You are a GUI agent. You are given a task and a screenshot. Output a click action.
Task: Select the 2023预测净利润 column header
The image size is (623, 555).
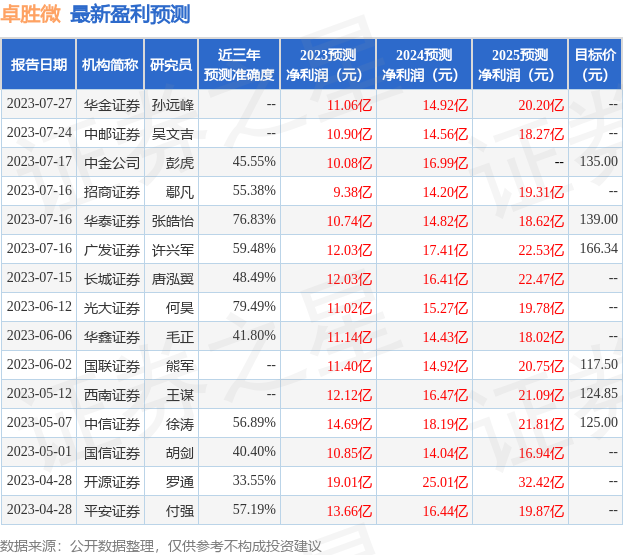[x=328, y=64]
